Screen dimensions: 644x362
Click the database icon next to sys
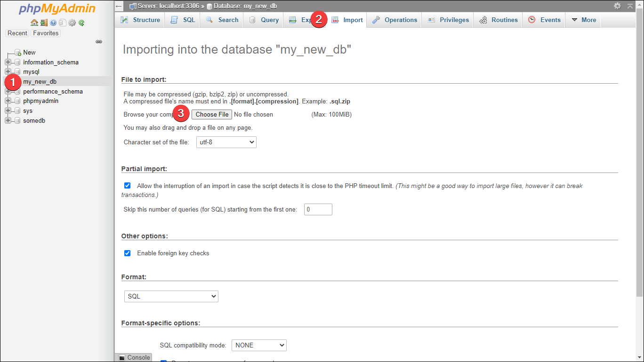pyautogui.click(x=17, y=110)
